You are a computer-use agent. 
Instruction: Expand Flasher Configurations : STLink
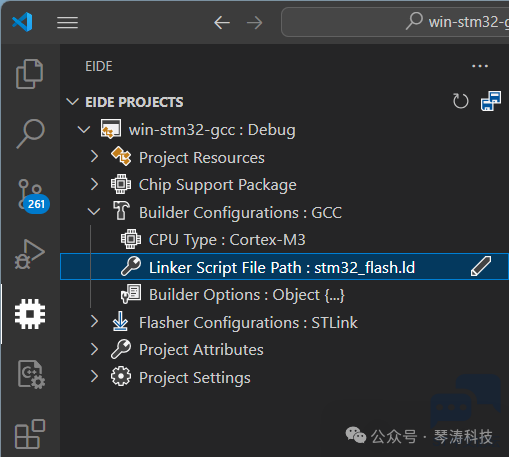pyautogui.click(x=94, y=322)
